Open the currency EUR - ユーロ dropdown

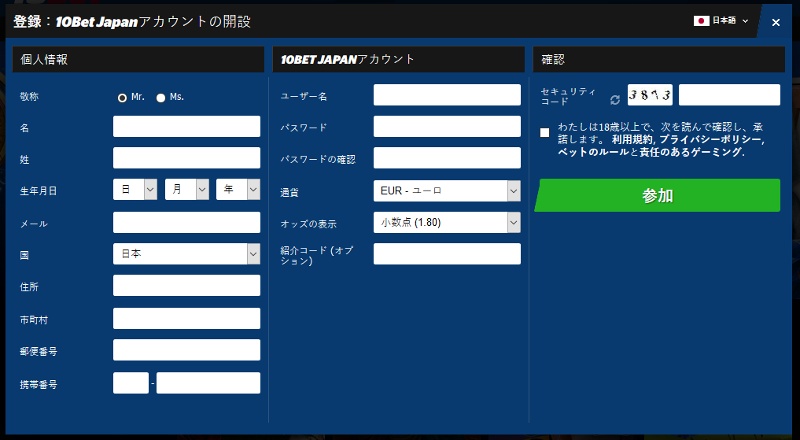[x=447, y=191]
